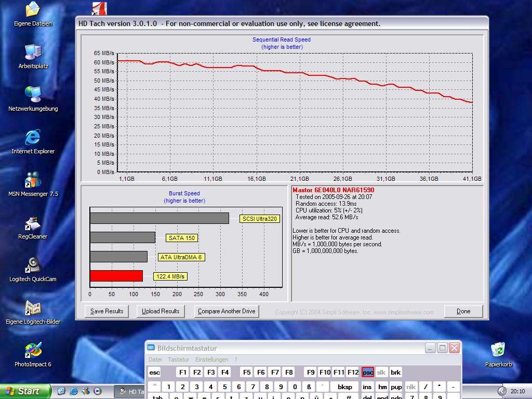The height and width of the screenshot is (399, 532).
Task: Maximize the Bildschirmtastatur window
Action: (442, 348)
